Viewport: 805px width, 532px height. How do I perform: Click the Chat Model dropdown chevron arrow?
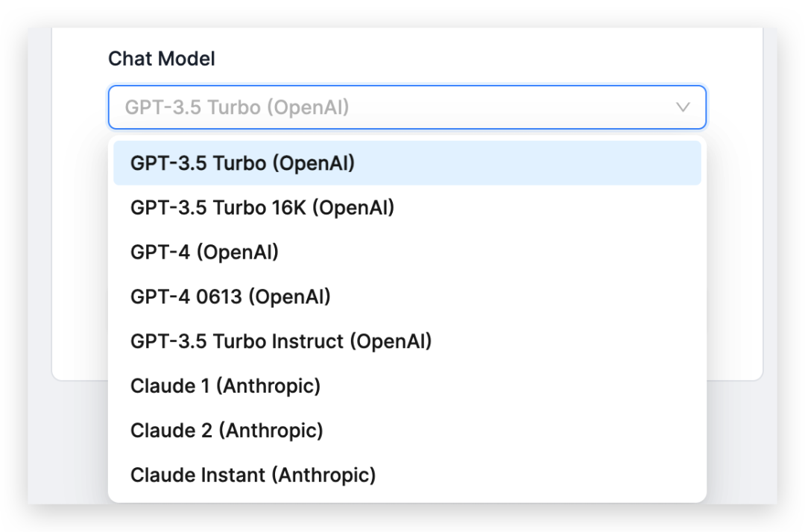pos(682,107)
